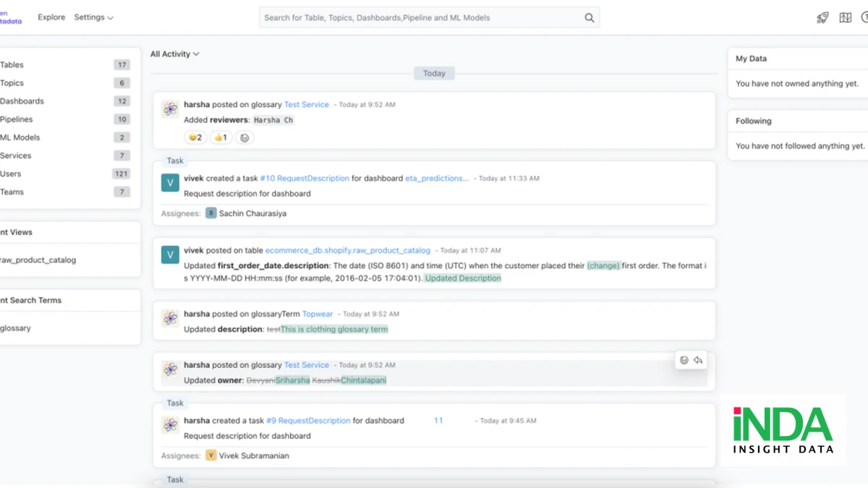
Task: Click the Following panel heading
Action: click(754, 121)
